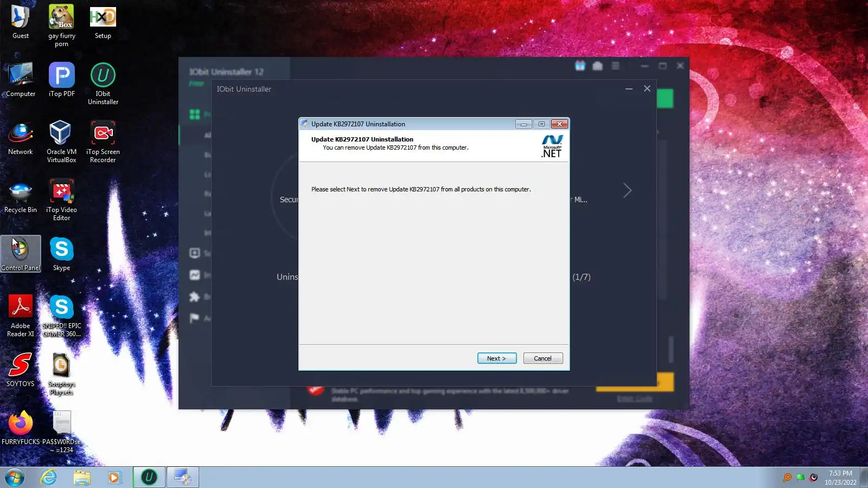
Task: Open the hamburger menu in IObit Uninstaller 12
Action: 615,66
